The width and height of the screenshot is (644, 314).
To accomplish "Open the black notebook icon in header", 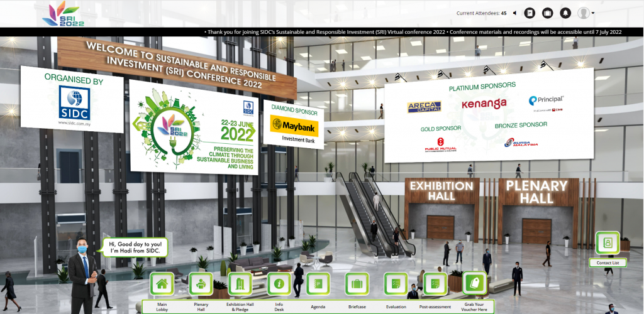I will (x=530, y=13).
